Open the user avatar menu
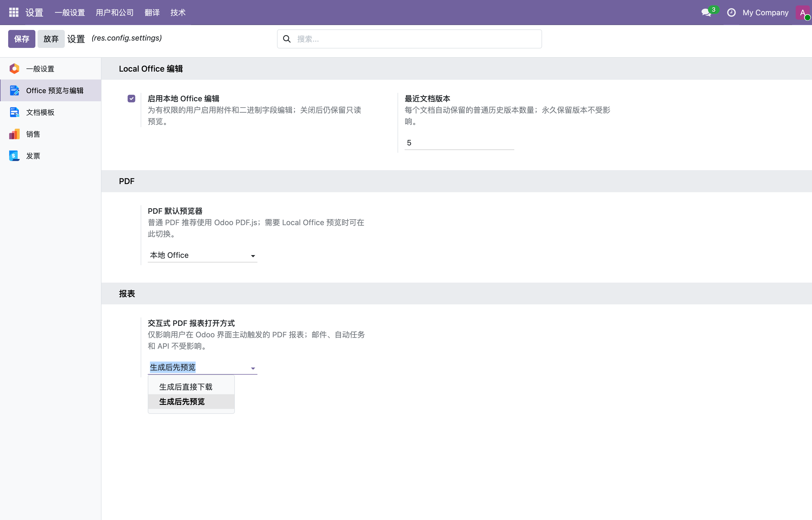Image resolution: width=812 pixels, height=520 pixels. (802, 13)
